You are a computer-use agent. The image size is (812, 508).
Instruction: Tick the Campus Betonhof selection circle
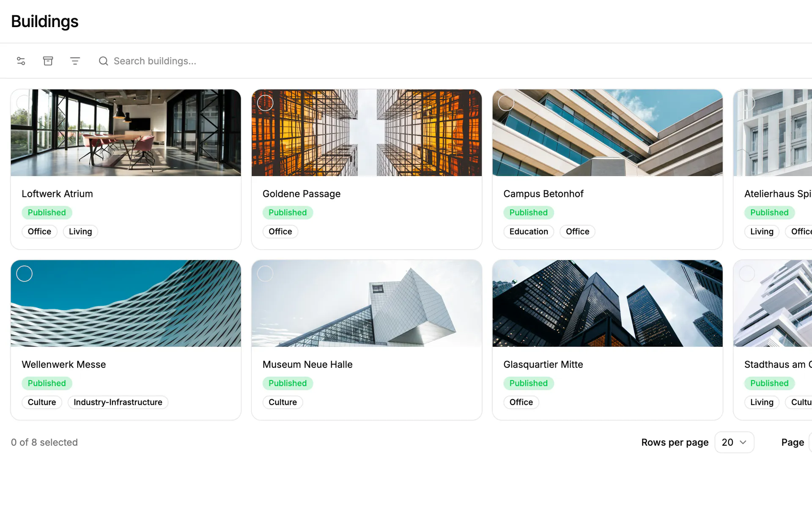pos(506,103)
